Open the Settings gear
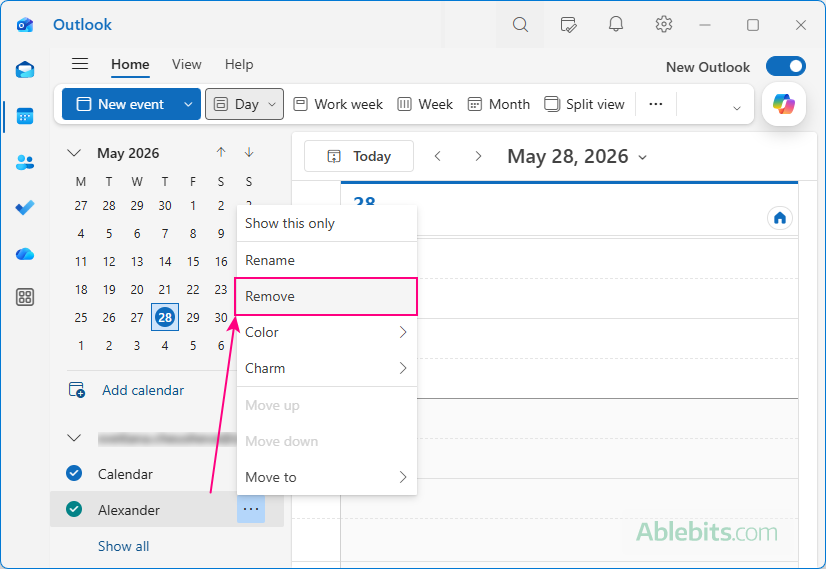The width and height of the screenshot is (826, 569). pos(664,24)
